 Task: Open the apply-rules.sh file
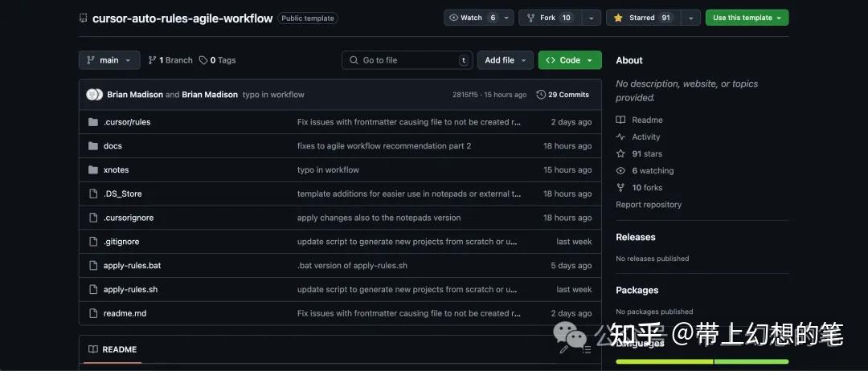131,289
